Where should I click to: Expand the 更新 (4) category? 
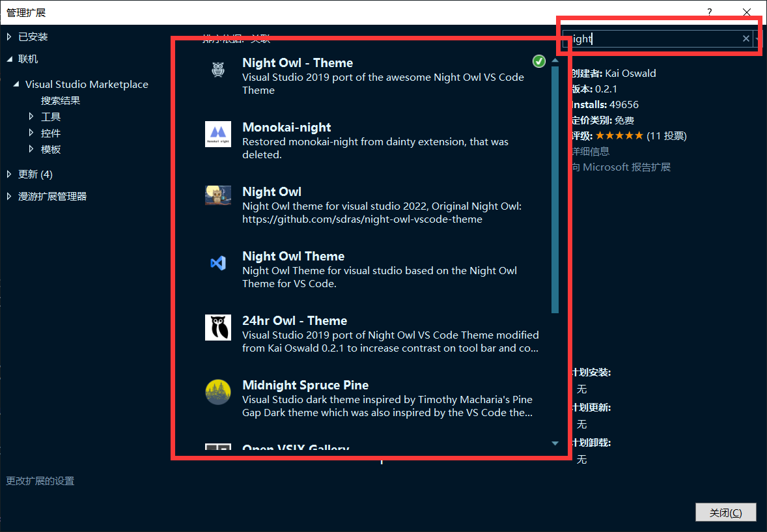tap(9, 174)
